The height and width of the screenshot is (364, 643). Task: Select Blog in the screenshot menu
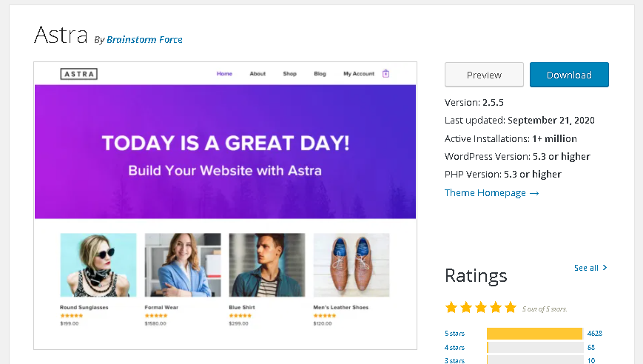point(320,74)
